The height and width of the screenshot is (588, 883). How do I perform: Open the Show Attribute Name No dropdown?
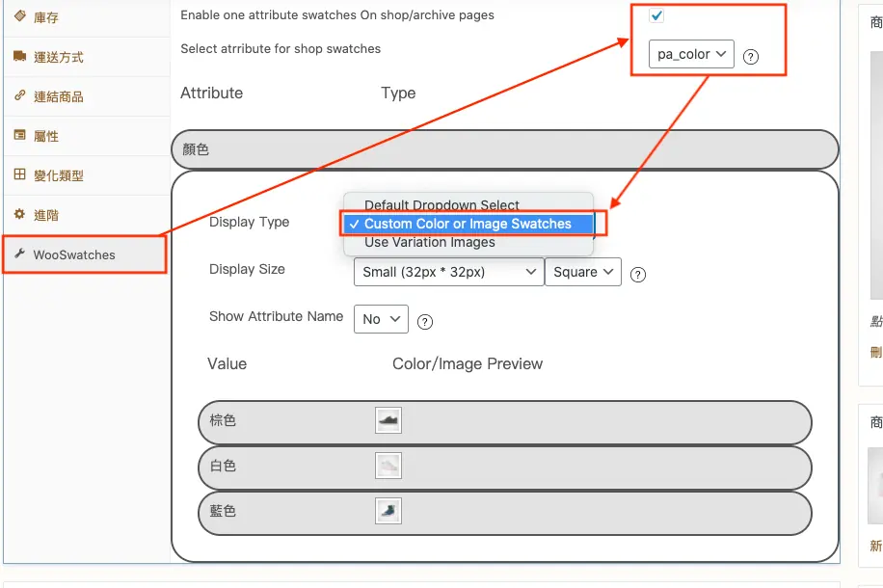coord(381,319)
